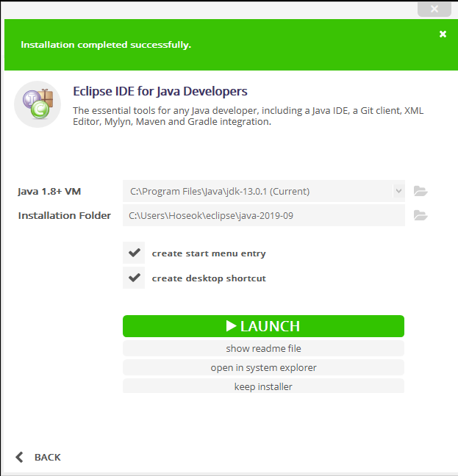
Task: Click the Eclipse Java package product icon
Action: click(37, 104)
